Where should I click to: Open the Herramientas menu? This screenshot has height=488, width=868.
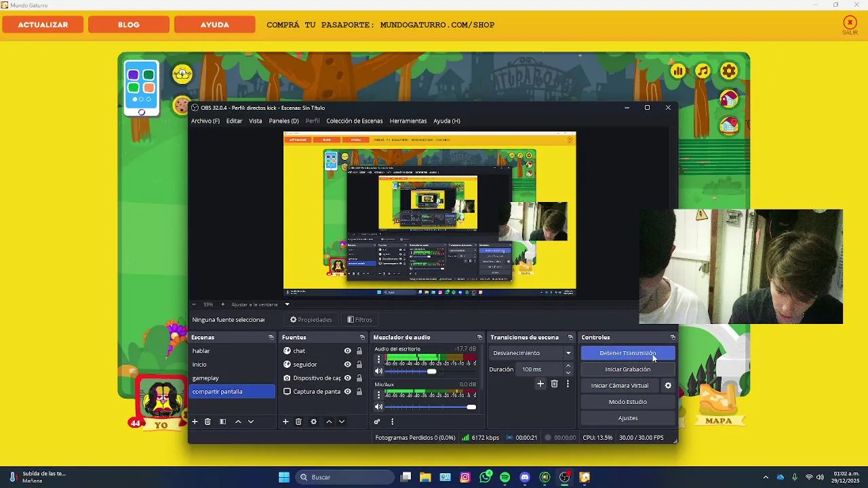tap(408, 121)
